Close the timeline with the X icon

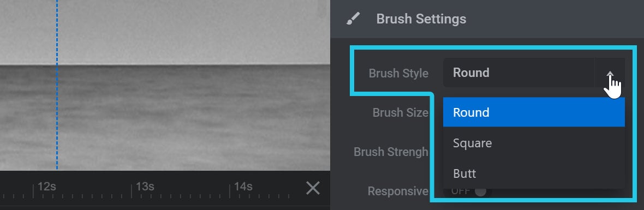coord(313,188)
